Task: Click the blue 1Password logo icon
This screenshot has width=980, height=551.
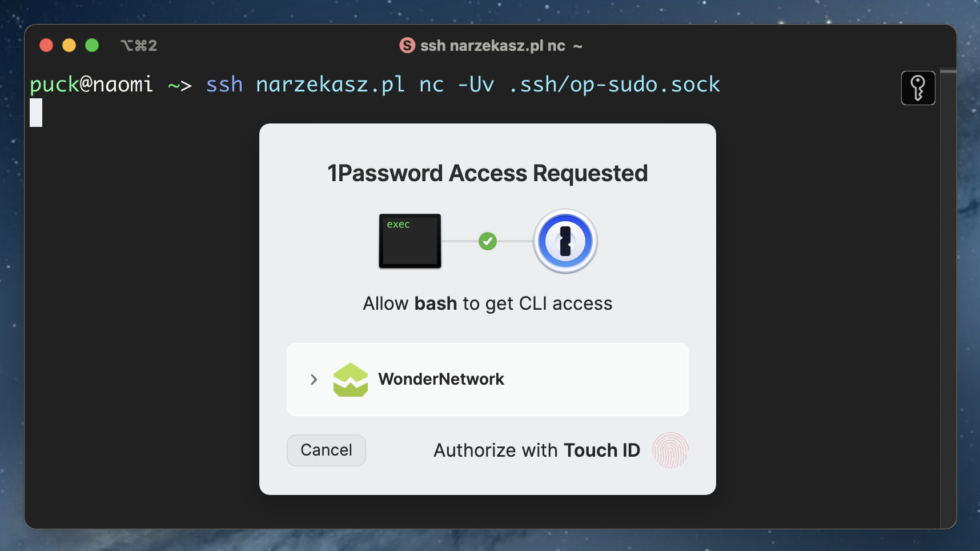Action: 565,241
